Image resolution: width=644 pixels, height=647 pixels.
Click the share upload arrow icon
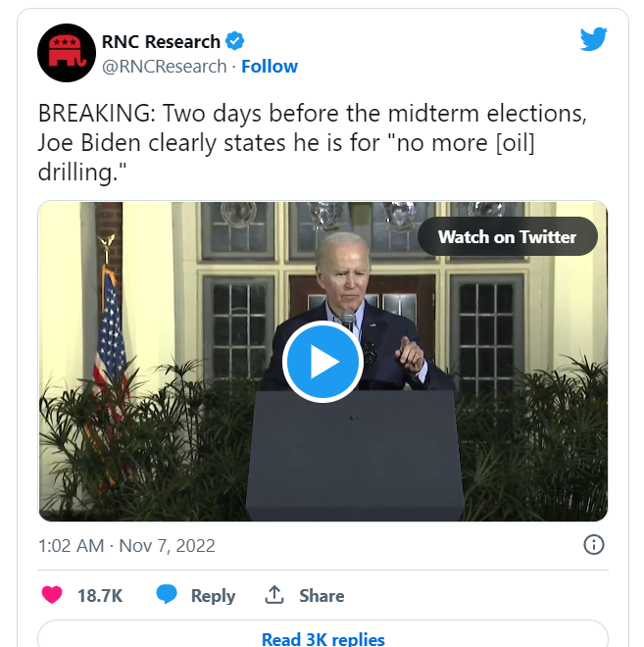click(x=273, y=595)
